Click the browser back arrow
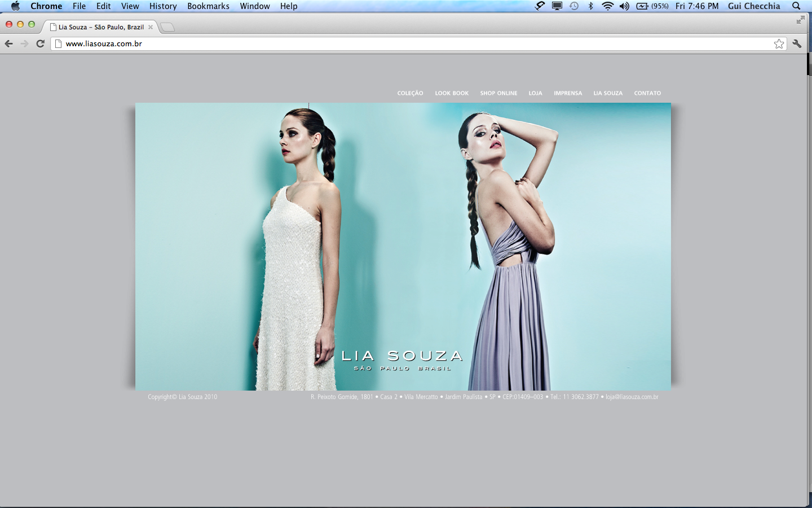 point(8,43)
